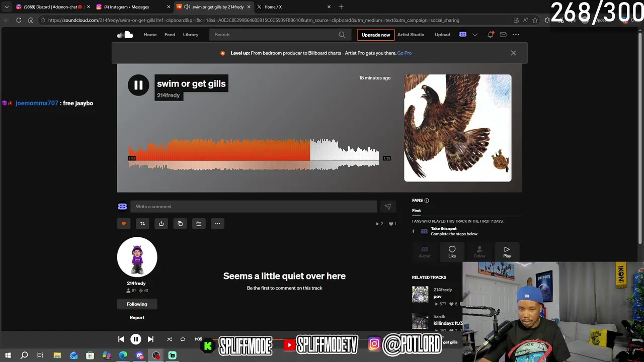Viewport: 644px width, 362px height.
Task: Click the user avatar icon in header
Action: (463, 35)
